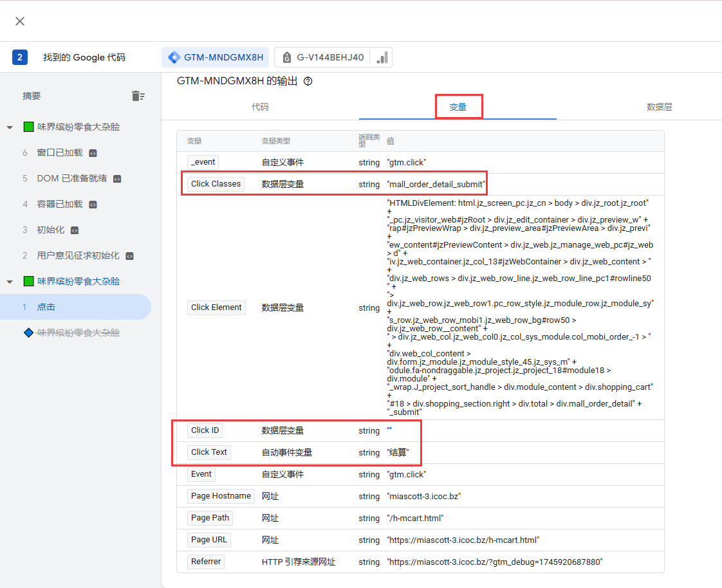Click code icon next to 用户意见征求初始化
Image resolution: width=722 pixels, height=588 pixels.
pos(130,256)
